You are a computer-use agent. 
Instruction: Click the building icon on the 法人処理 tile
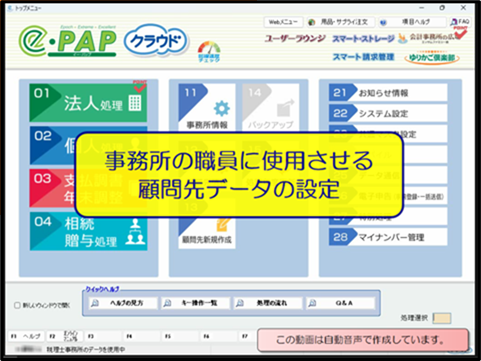click(x=135, y=103)
